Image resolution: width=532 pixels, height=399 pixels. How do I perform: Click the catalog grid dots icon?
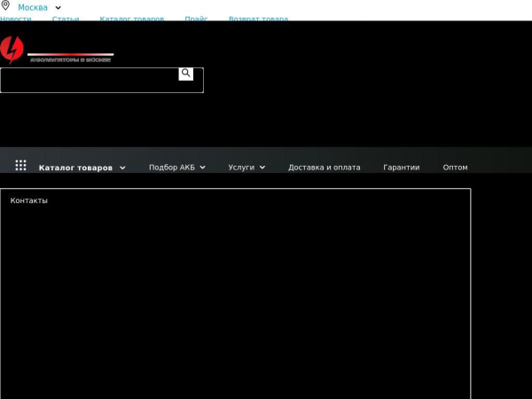[x=20, y=166]
